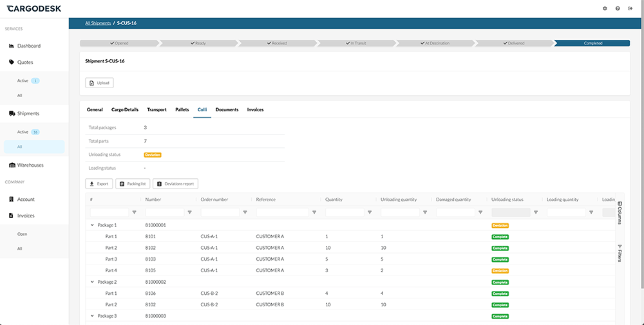
Task: Open filter icon for Unloading status column
Action: click(536, 212)
